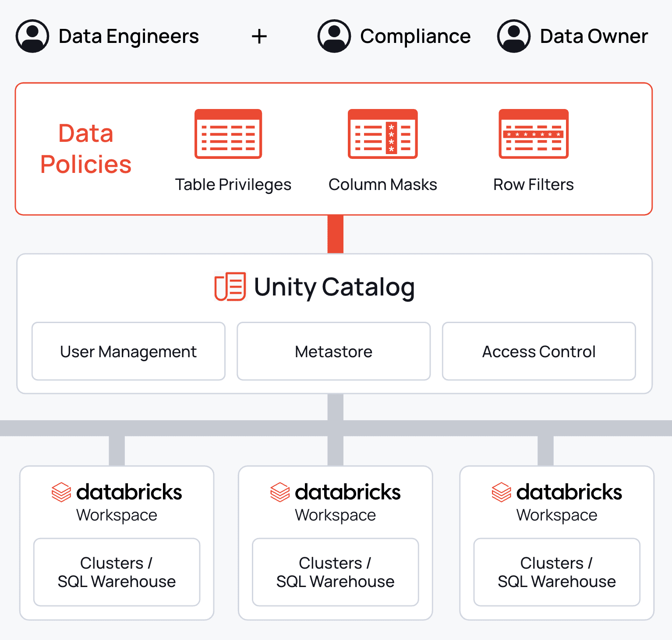
Task: Open the User Management box
Action: click(x=128, y=351)
